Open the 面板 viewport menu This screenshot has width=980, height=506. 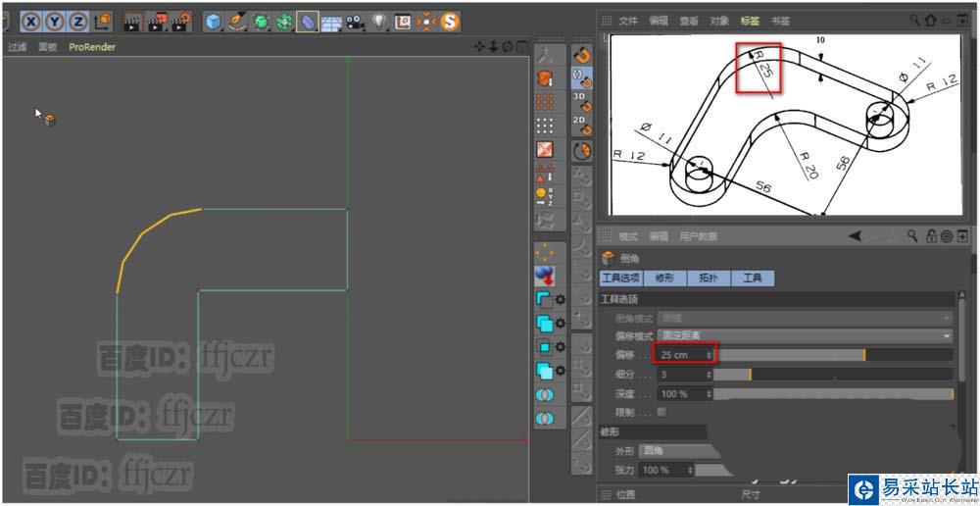[x=47, y=47]
